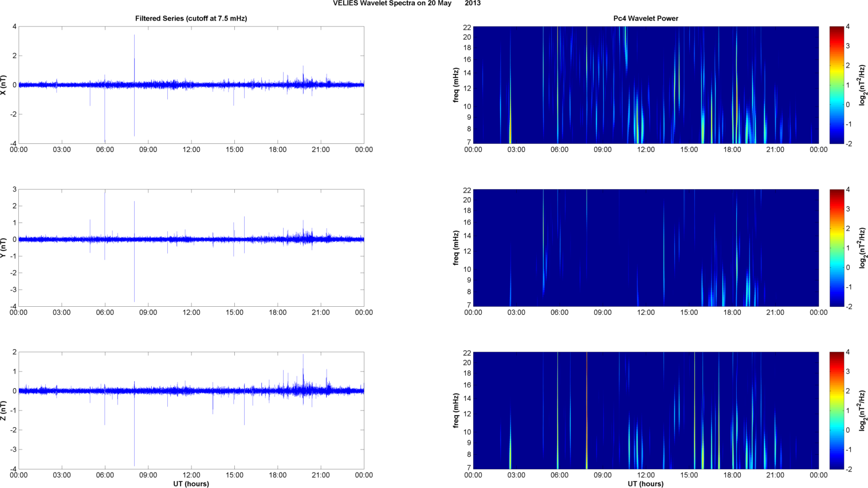Click freq (mHz) label of top wavelet plot
This screenshot has width=868, height=488.
pyautogui.click(x=456, y=85)
